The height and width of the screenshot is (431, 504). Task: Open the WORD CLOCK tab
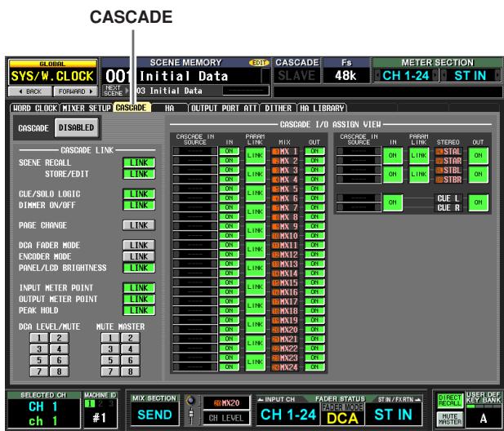click(34, 108)
